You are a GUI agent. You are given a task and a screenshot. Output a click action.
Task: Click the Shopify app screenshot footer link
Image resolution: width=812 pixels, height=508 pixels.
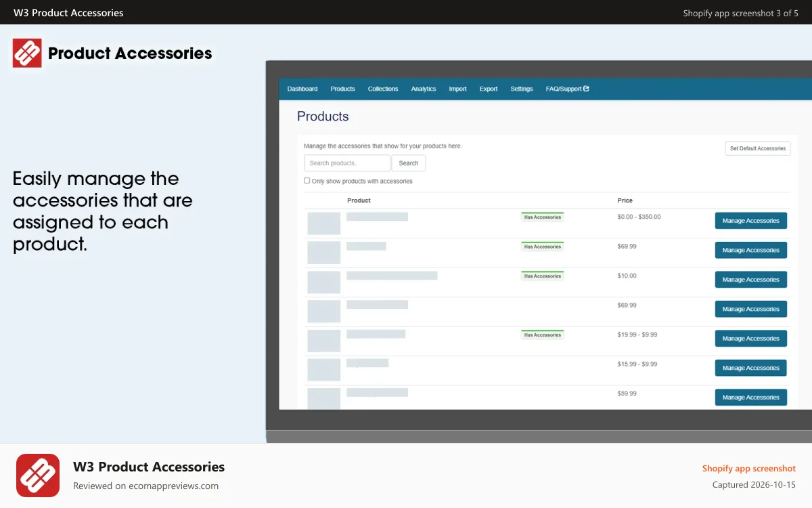pyautogui.click(x=749, y=468)
